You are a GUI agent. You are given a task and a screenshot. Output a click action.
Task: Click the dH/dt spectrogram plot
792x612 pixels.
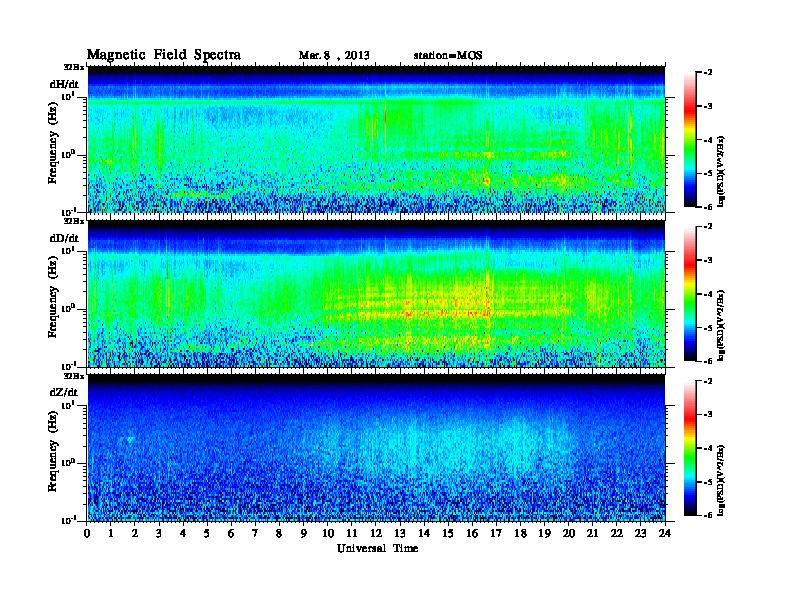pyautogui.click(x=376, y=139)
